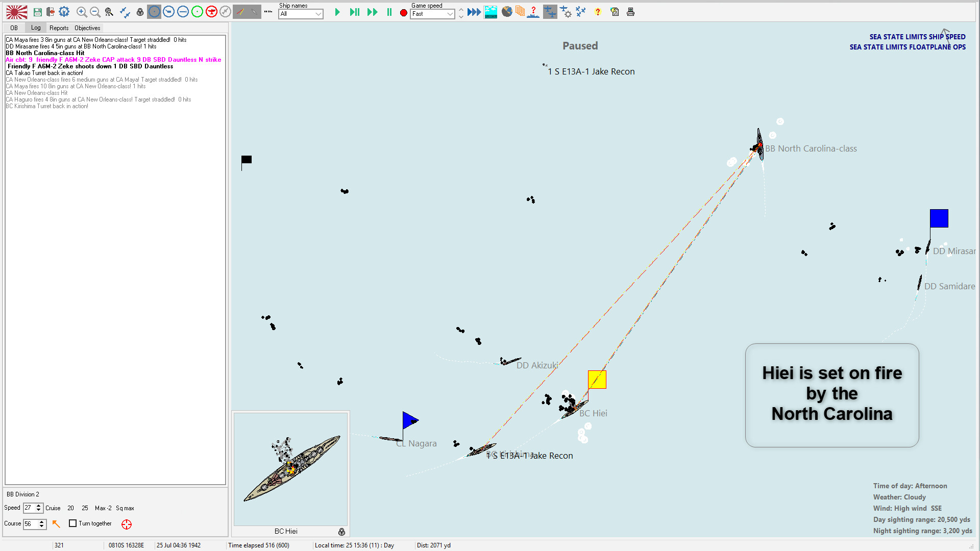Open the game settings gear
Image resolution: width=980 pixels, height=551 pixels.
64,12
